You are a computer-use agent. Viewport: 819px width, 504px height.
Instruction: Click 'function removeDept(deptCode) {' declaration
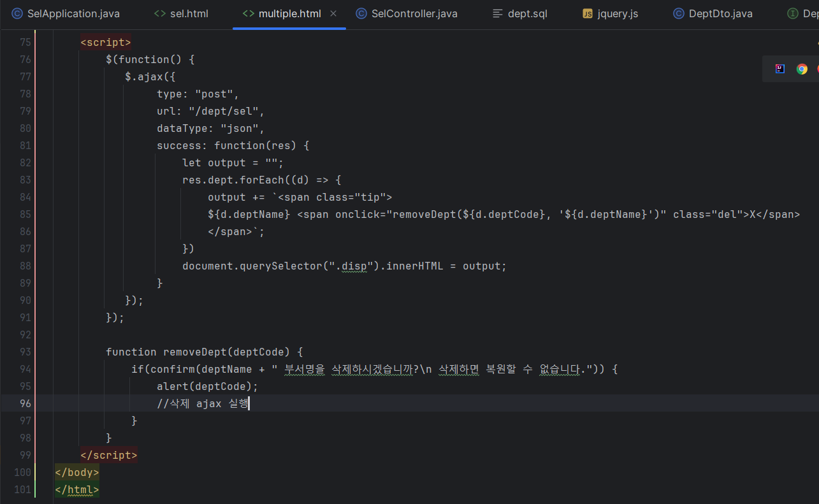click(204, 352)
